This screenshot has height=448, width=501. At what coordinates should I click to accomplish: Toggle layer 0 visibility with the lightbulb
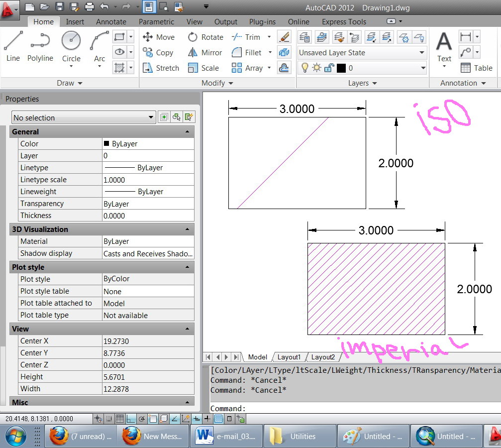305,67
